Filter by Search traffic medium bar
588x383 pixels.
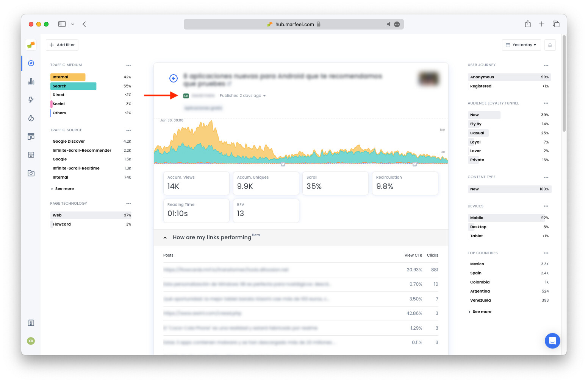73,86
